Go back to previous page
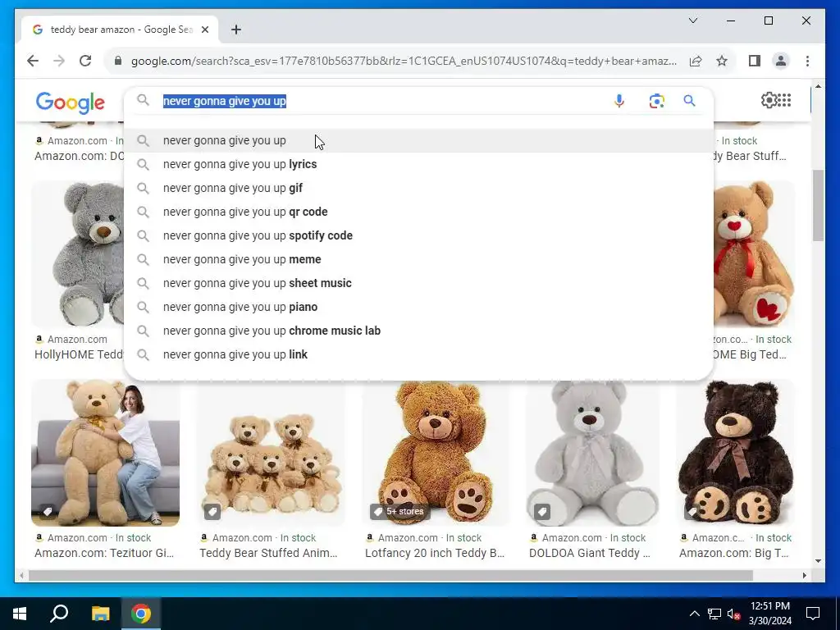840x630 pixels. pos(33,61)
